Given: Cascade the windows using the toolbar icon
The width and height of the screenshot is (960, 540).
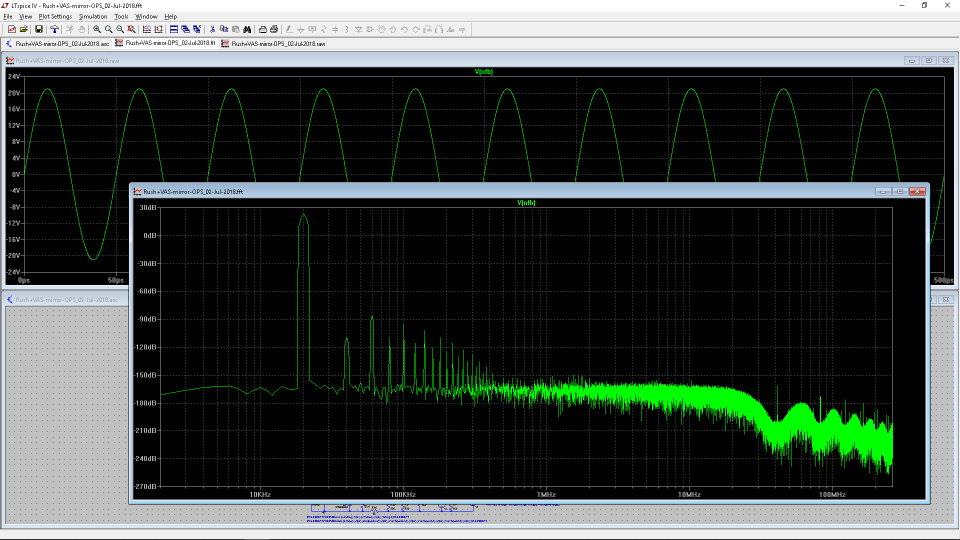Looking at the screenshot, I should [185, 29].
